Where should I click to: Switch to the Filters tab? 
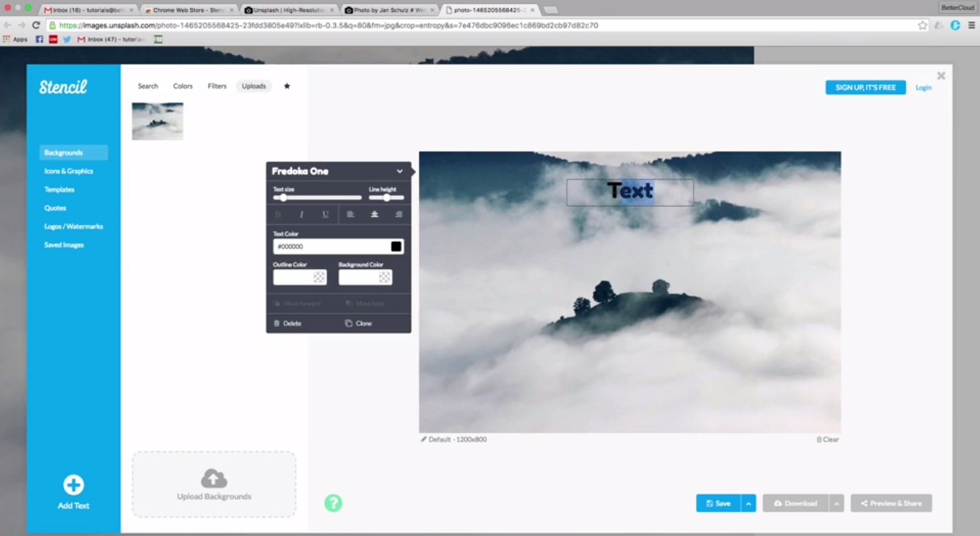[217, 86]
